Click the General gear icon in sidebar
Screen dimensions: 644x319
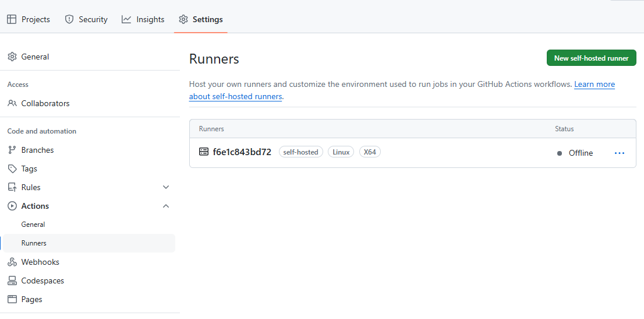click(12, 57)
